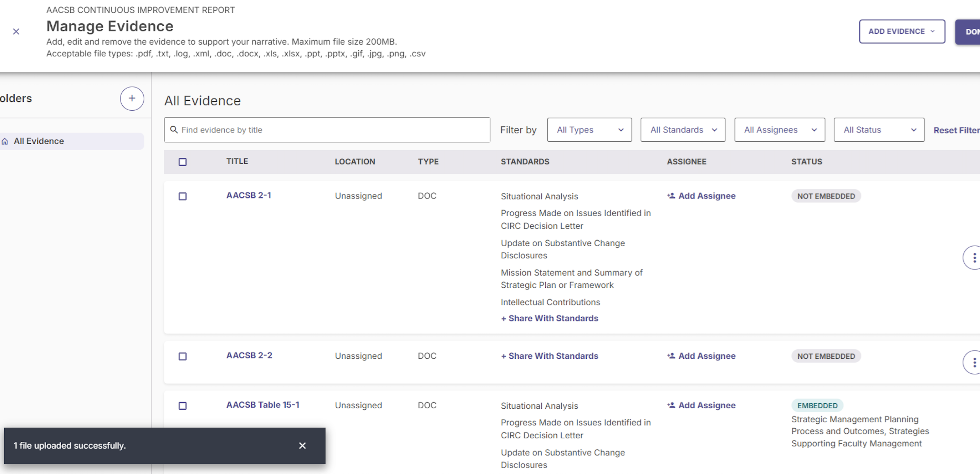The height and width of the screenshot is (474, 980).
Task: Click Add Assignee for AACSB 2-1
Action: click(x=701, y=196)
